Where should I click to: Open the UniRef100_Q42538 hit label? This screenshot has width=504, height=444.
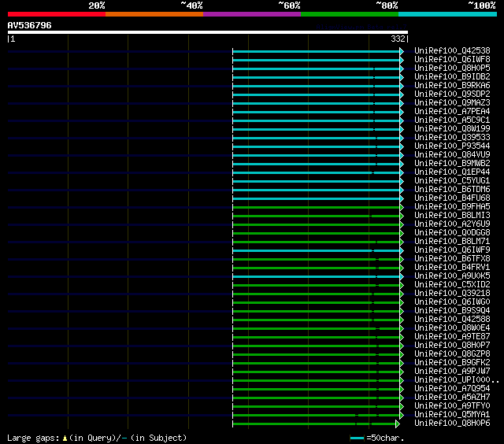tap(452, 50)
